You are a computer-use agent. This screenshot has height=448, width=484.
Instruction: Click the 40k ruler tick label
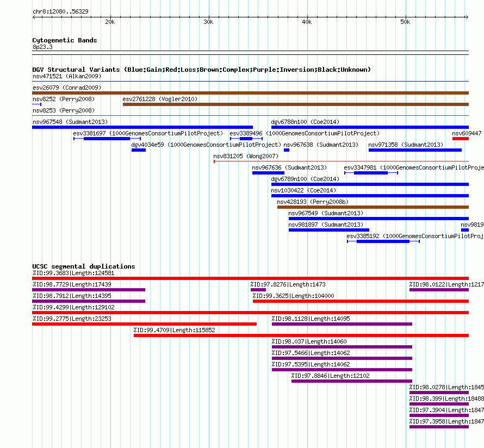(307, 22)
